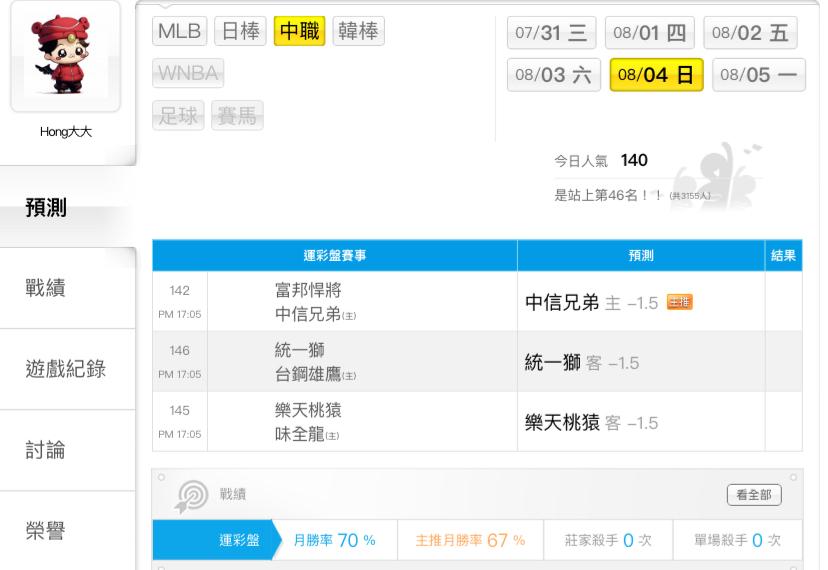The width and height of the screenshot is (828, 570).
Task: Open the 預測 sidebar section
Action: pyautogui.click(x=68, y=207)
